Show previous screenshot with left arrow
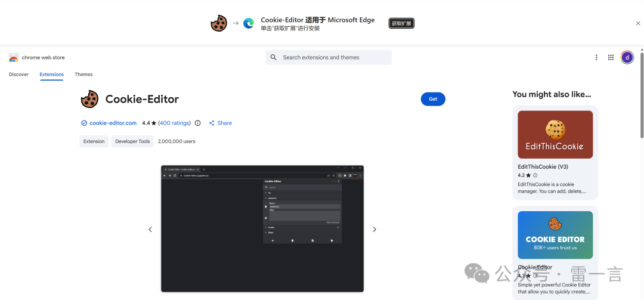Screen dimensions: 644x300 [x=150, y=229]
